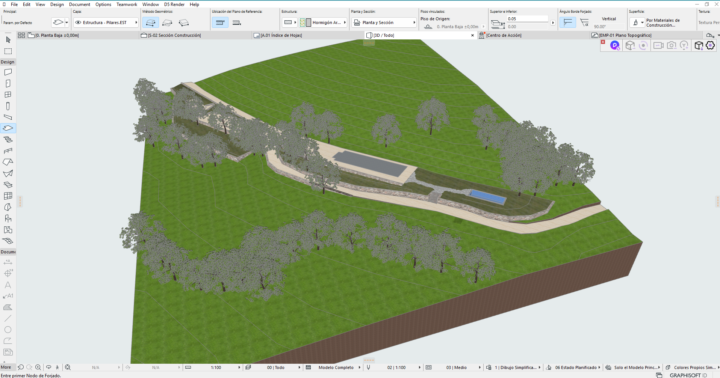Click the D5 snapshot camera icon

[671, 45]
